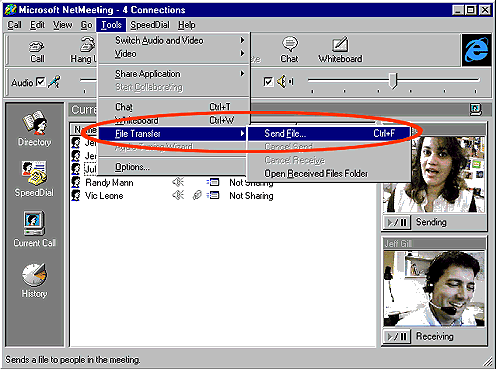The height and width of the screenshot is (369, 496).
Task: Open the Chat toolbar button
Action: click(289, 50)
